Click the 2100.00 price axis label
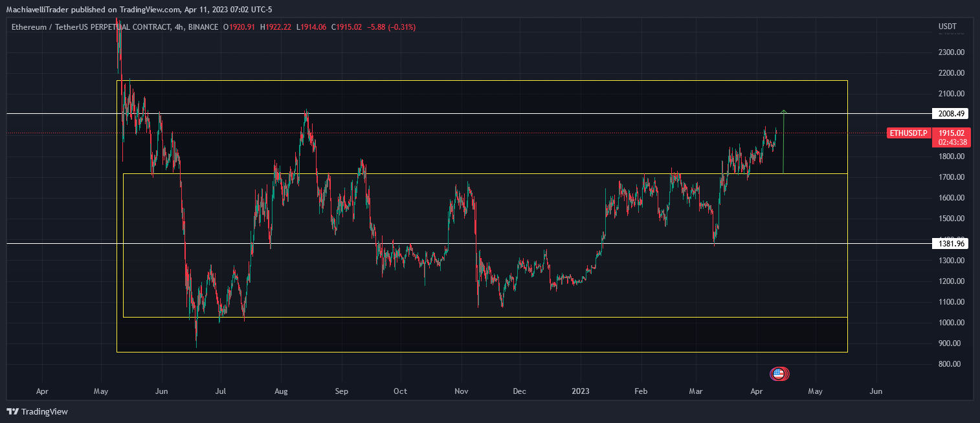Viewport: 980px width, 423px height. pyautogui.click(x=952, y=94)
